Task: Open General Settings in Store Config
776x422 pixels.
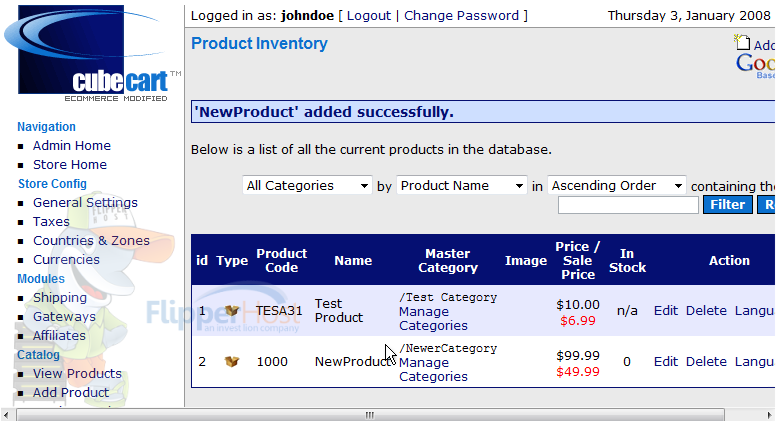Action: pos(85,202)
